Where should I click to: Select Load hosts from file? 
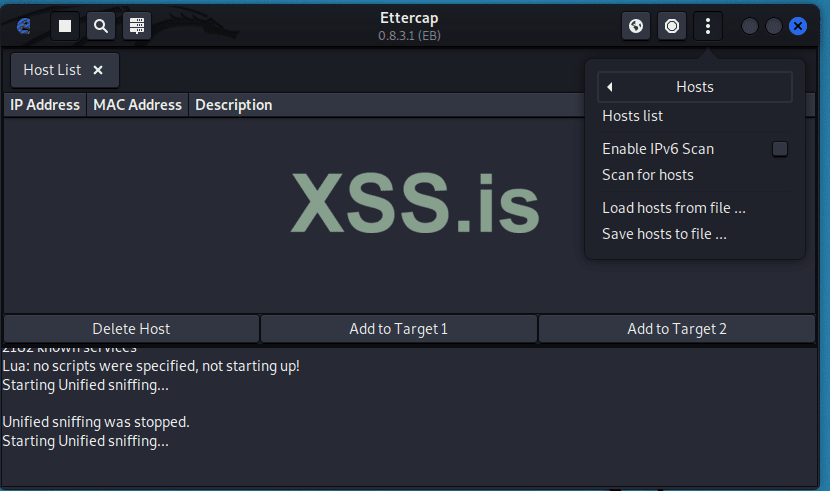(x=673, y=208)
